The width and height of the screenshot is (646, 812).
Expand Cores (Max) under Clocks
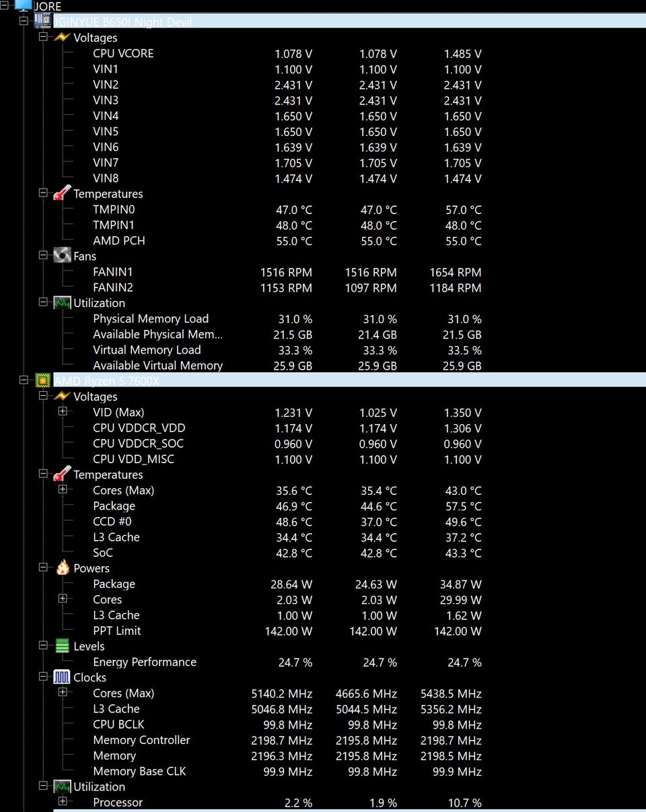(x=63, y=691)
